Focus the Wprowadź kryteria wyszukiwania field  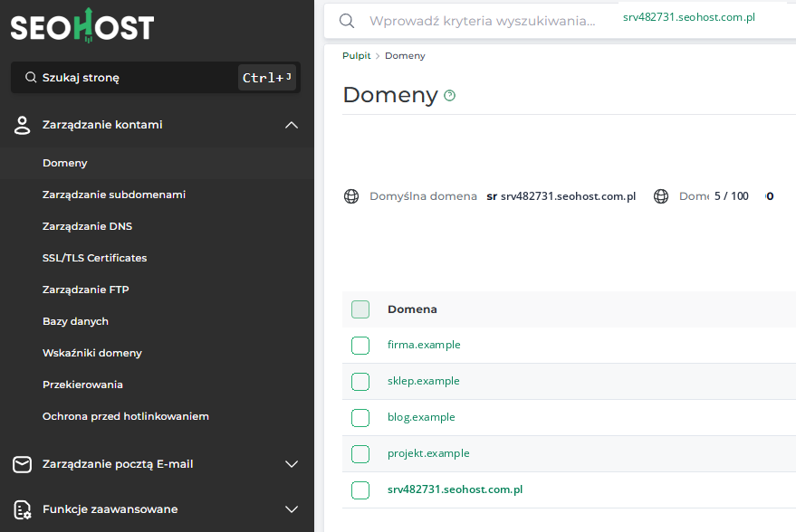(483, 21)
